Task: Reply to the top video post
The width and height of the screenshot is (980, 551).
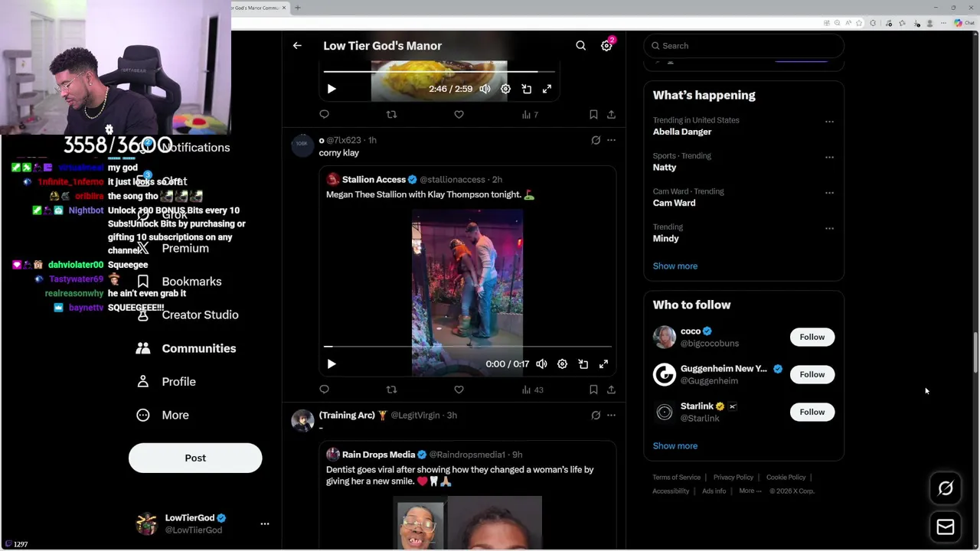Action: click(x=325, y=114)
